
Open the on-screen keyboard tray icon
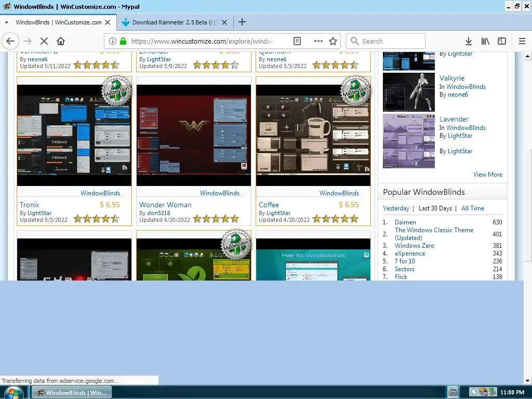coord(453,393)
